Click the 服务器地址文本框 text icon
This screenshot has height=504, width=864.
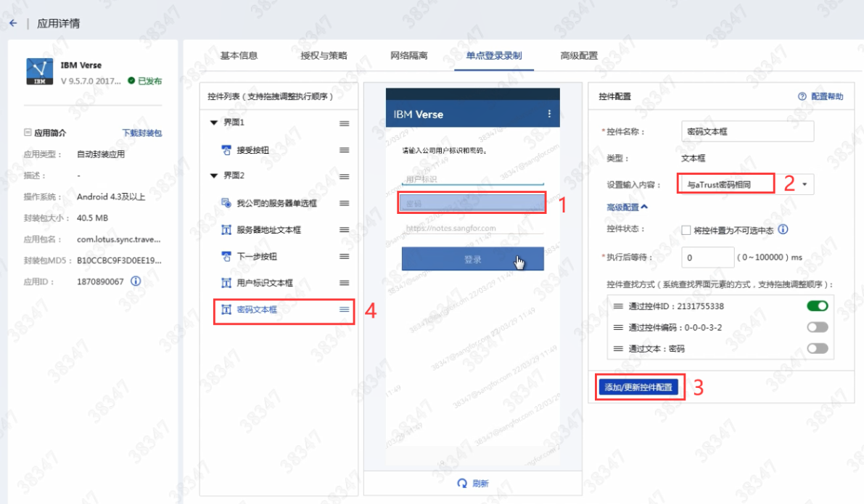point(226,230)
